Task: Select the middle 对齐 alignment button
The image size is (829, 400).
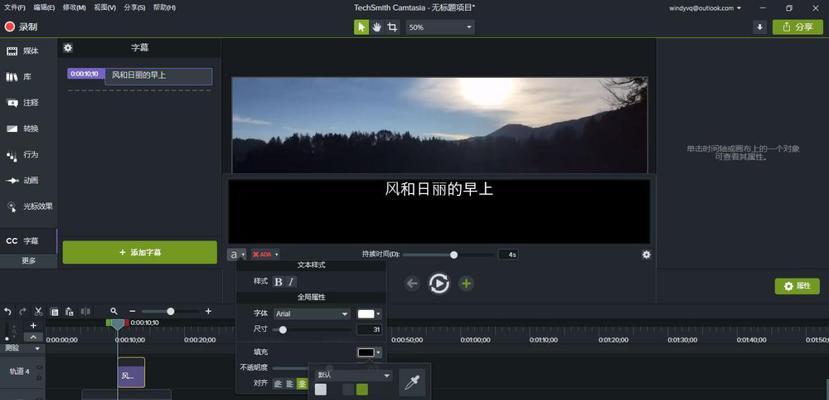Action: pos(290,384)
